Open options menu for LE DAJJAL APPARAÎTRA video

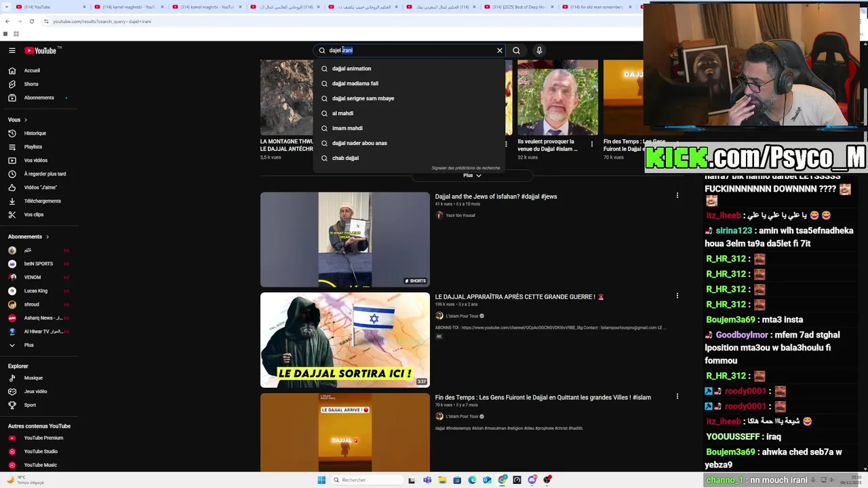(x=677, y=296)
